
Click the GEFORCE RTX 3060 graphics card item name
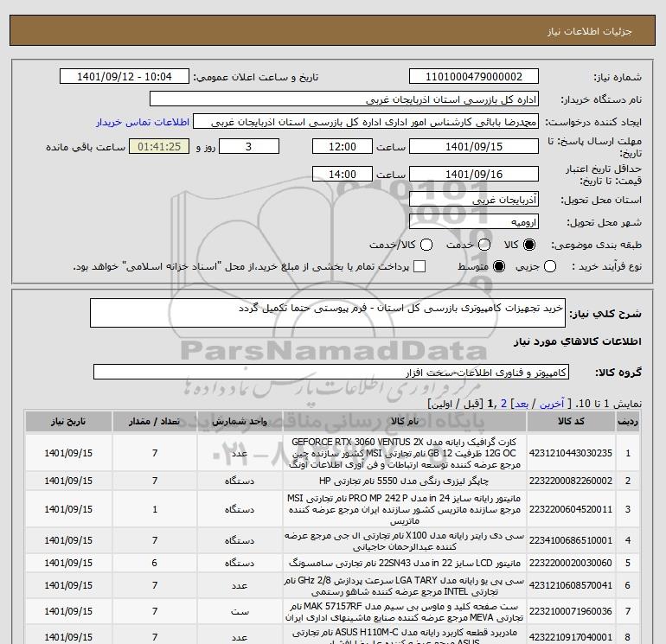(x=405, y=453)
